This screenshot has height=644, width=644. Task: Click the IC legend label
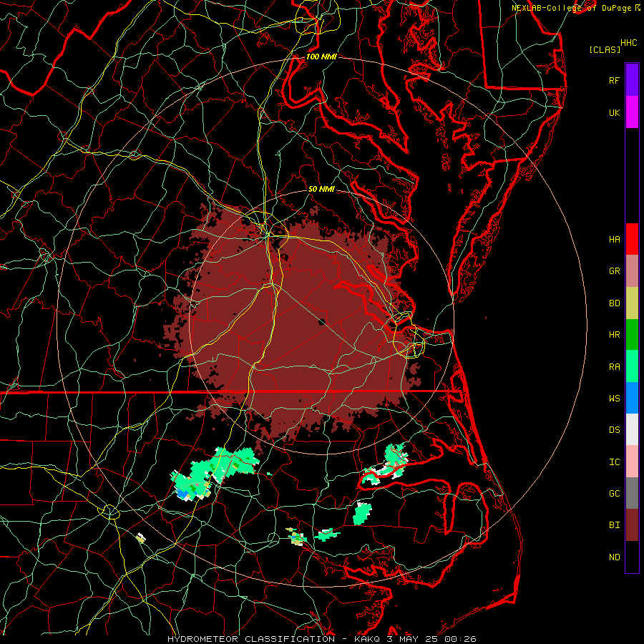click(614, 462)
